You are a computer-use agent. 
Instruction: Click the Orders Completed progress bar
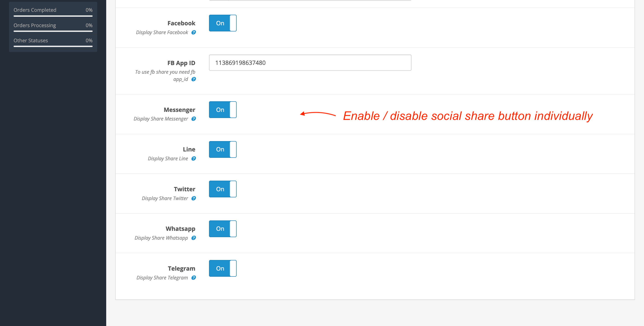pos(53,16)
